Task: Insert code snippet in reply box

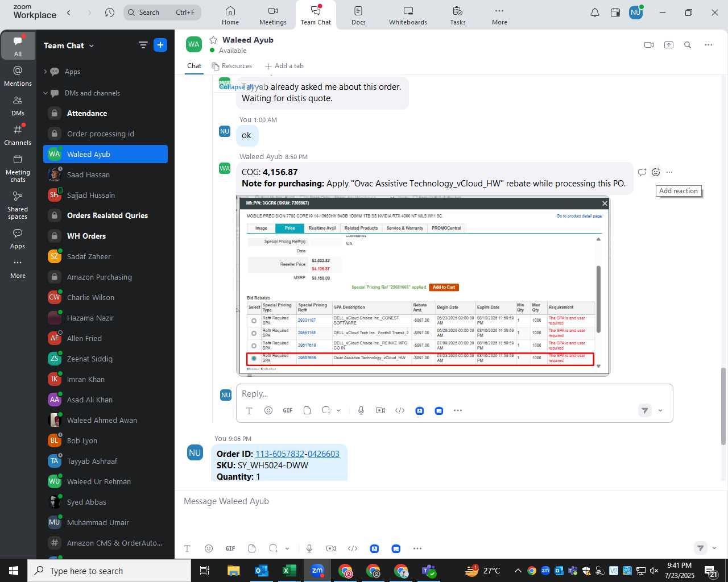Action: point(400,410)
